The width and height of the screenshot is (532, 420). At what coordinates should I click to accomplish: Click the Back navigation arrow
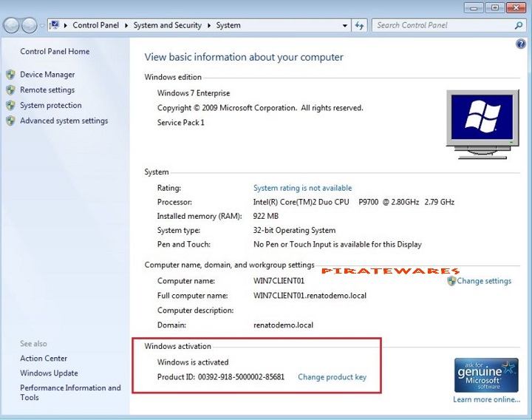click(x=11, y=25)
